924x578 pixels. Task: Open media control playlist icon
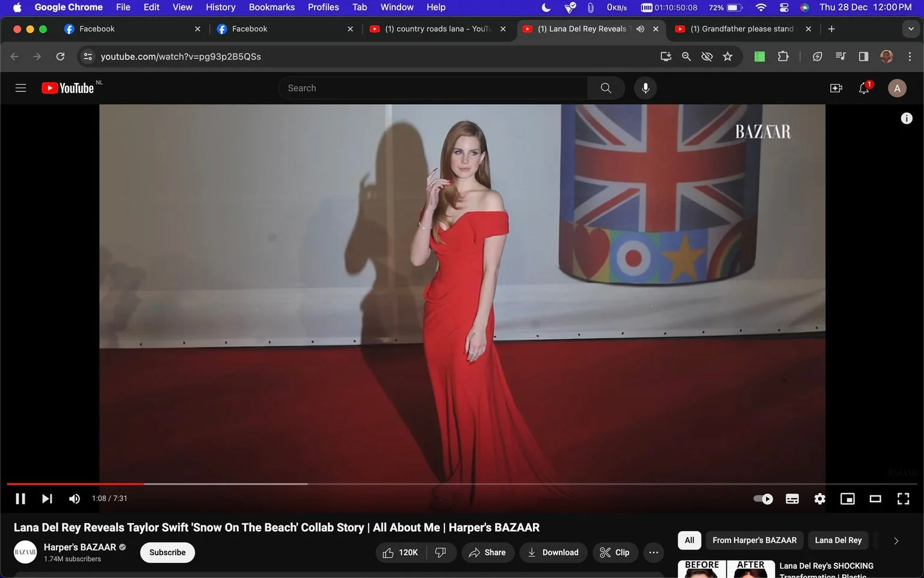coord(840,57)
